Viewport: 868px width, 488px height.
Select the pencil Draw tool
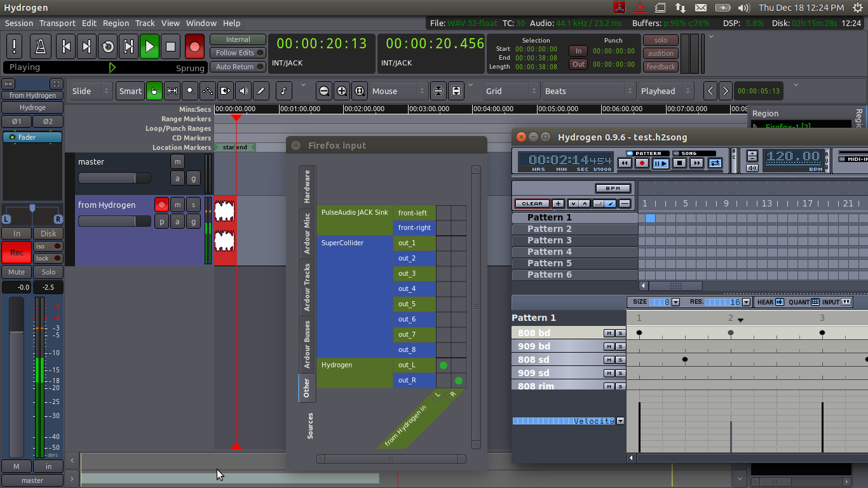[261, 91]
